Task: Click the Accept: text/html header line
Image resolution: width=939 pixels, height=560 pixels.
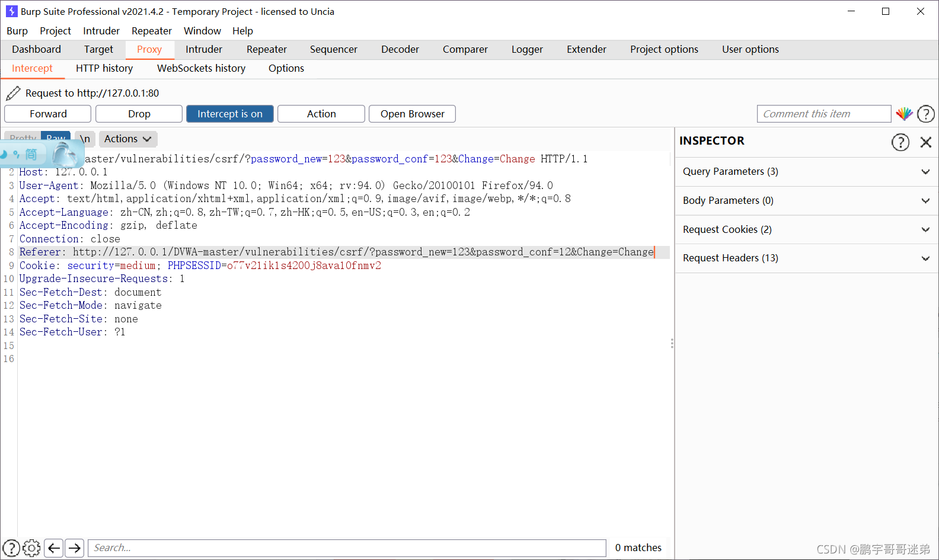Action: click(295, 199)
